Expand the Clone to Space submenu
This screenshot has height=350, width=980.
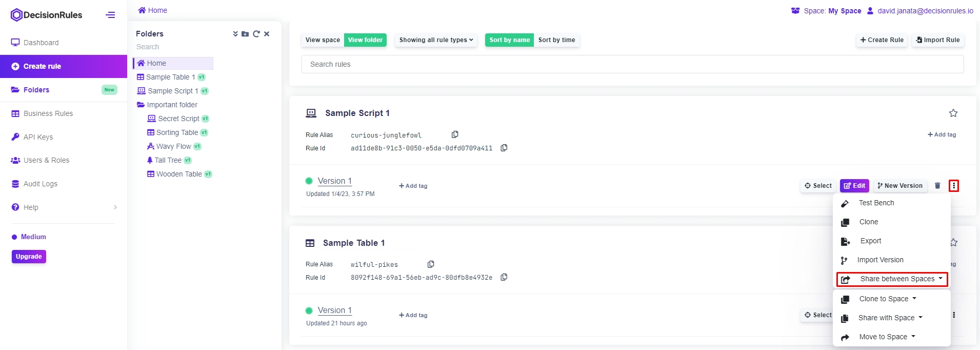click(887, 299)
